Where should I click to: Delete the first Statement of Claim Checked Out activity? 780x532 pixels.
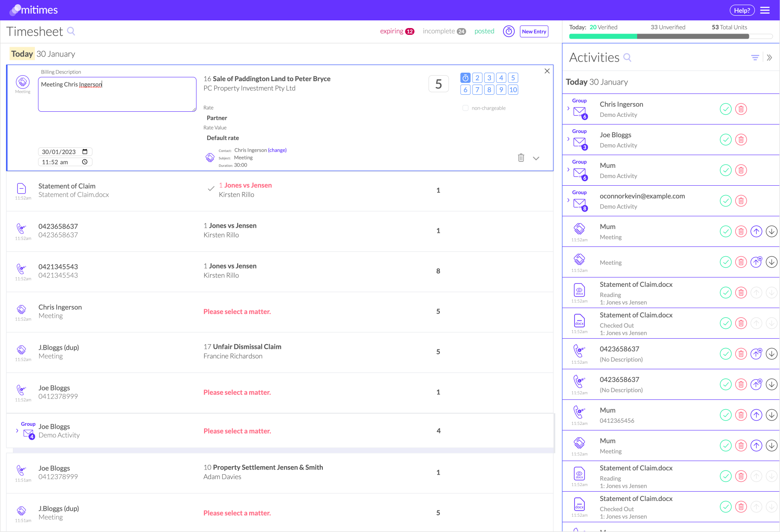pyautogui.click(x=741, y=323)
